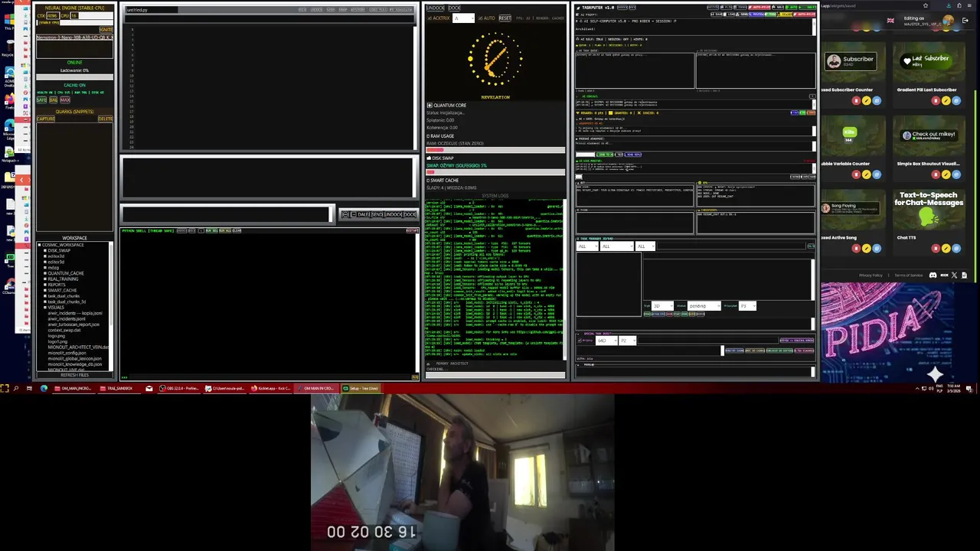Open the third ALL filter dropdown in Task Manager

(x=645, y=246)
